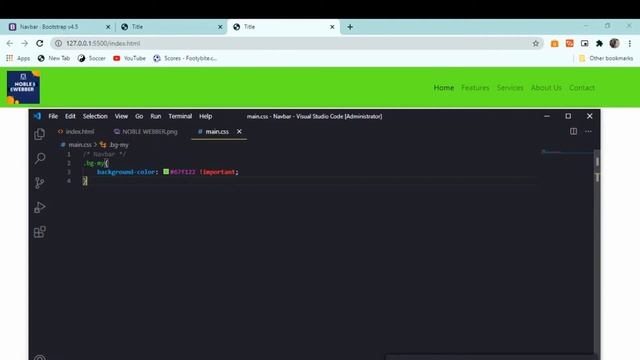Open the Search view in VS Code
The image size is (640, 360).
tap(40, 158)
